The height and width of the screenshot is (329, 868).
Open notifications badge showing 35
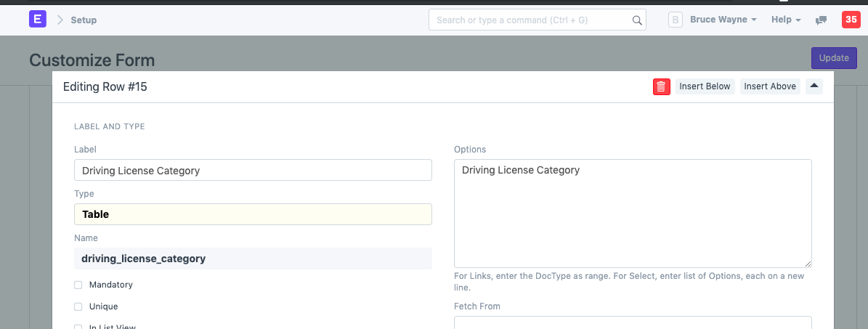pos(851,20)
